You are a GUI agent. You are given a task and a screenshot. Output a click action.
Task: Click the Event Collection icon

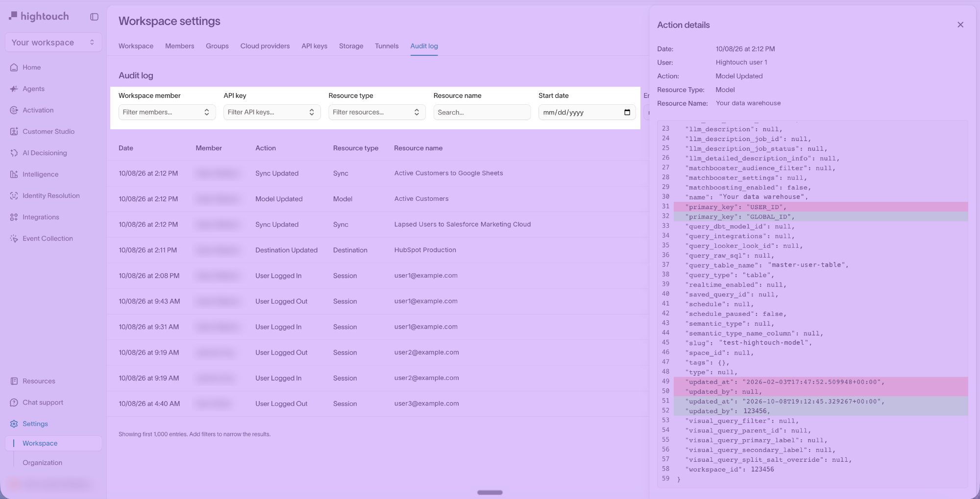pyautogui.click(x=14, y=238)
